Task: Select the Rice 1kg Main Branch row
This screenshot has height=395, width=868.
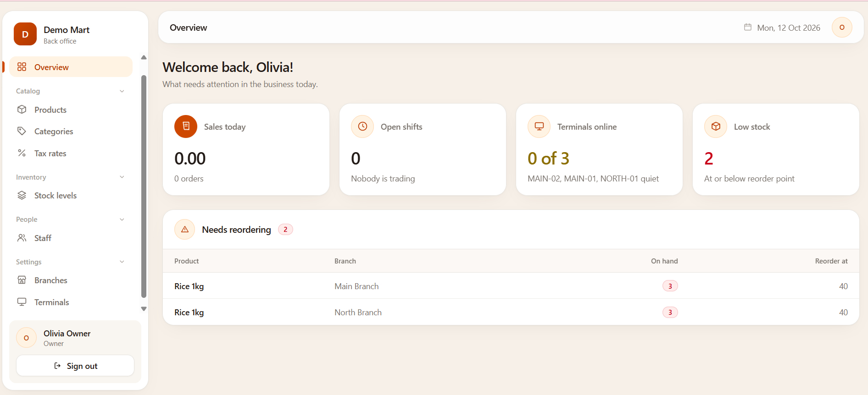Action: tap(511, 286)
